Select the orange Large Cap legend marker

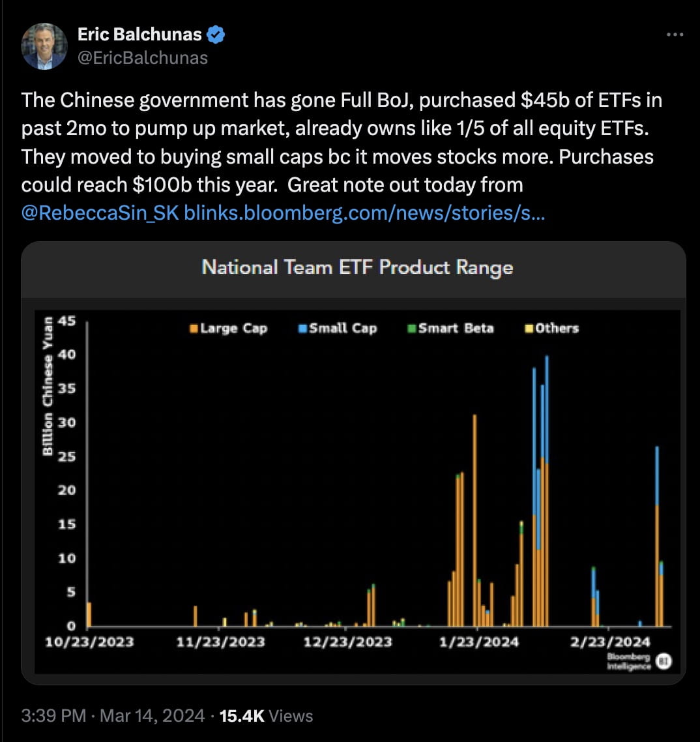click(192, 328)
